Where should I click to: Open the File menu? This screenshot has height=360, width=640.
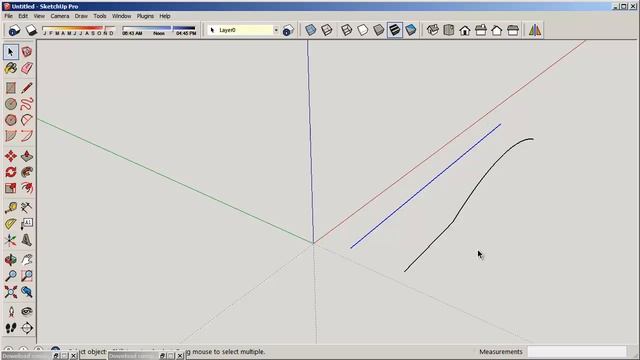coord(9,16)
